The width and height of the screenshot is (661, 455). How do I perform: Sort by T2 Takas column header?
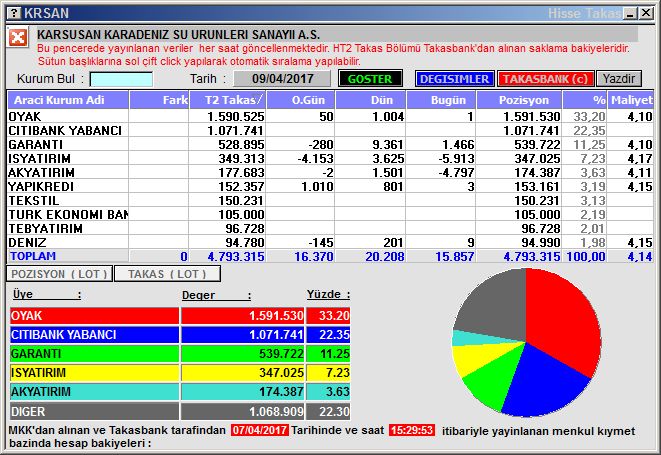(x=228, y=100)
